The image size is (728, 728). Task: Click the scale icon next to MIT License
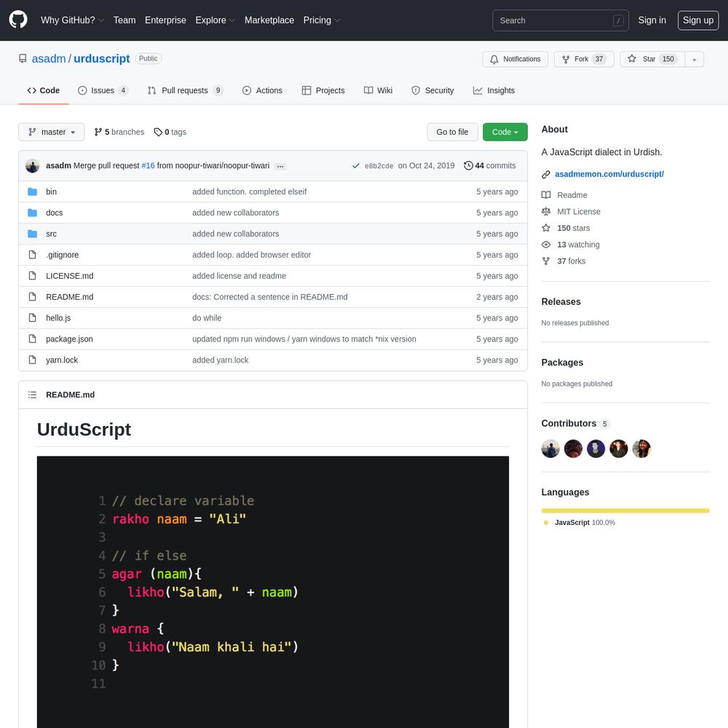546,212
